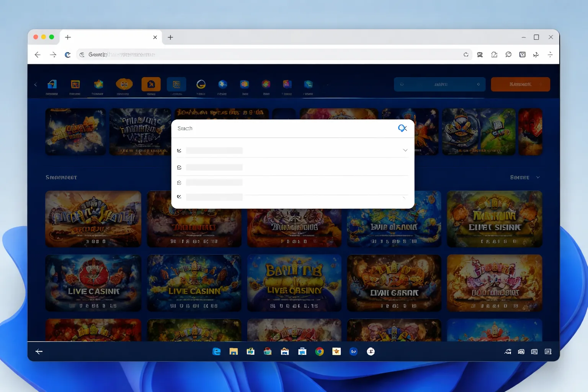Go back with the browser back arrow
588x392 pixels.
38,55
